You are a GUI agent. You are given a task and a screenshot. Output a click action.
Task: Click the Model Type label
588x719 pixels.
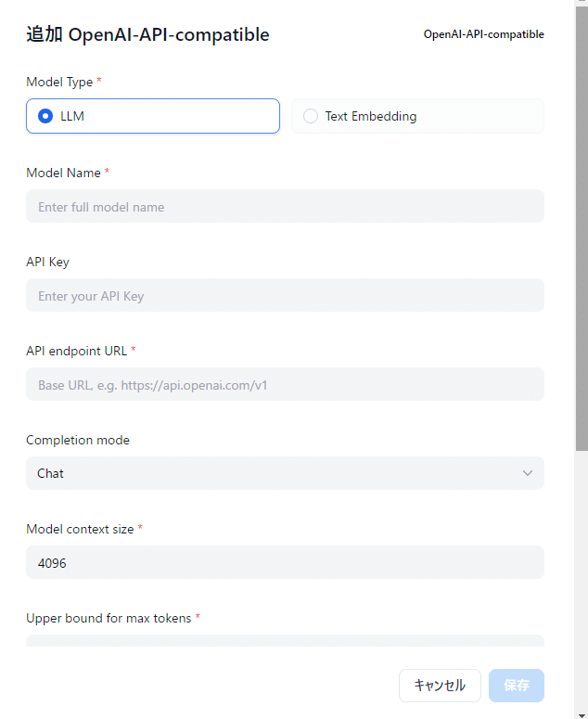[x=59, y=82]
